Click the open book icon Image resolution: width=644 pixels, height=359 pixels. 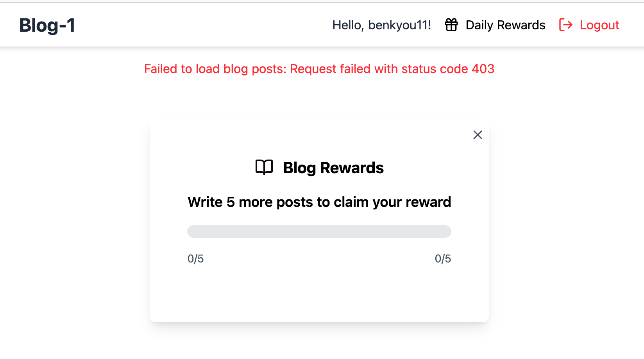coord(264,167)
